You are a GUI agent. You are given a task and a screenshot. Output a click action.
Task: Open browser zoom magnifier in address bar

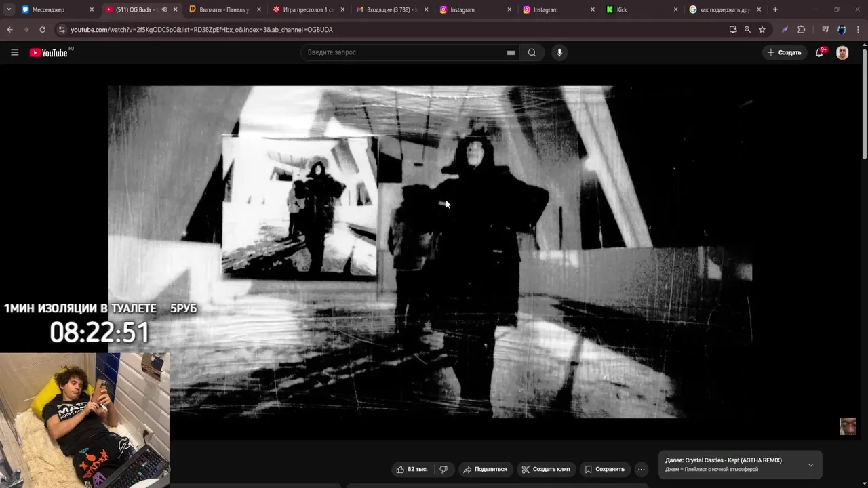[747, 30]
